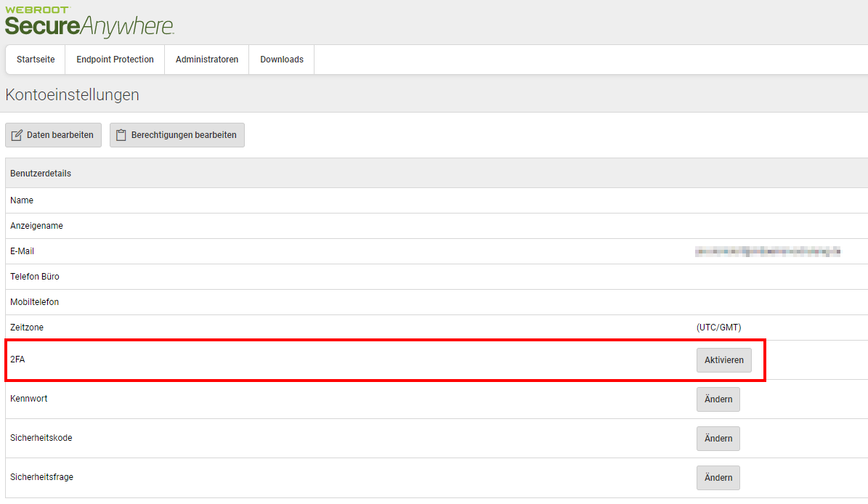Image resolution: width=868 pixels, height=504 pixels.
Task: Click the E-Mail row label
Action: [x=22, y=251]
